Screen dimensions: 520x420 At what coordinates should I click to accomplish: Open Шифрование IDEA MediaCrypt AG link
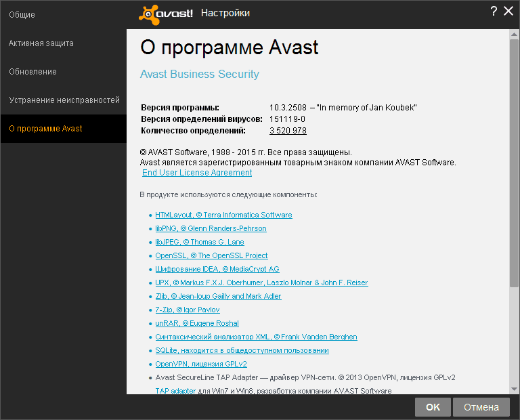(217, 269)
